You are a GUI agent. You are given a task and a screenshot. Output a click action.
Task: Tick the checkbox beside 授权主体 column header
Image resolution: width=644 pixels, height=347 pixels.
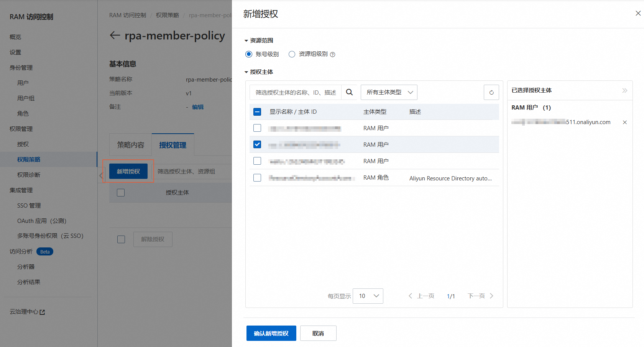coord(121,193)
